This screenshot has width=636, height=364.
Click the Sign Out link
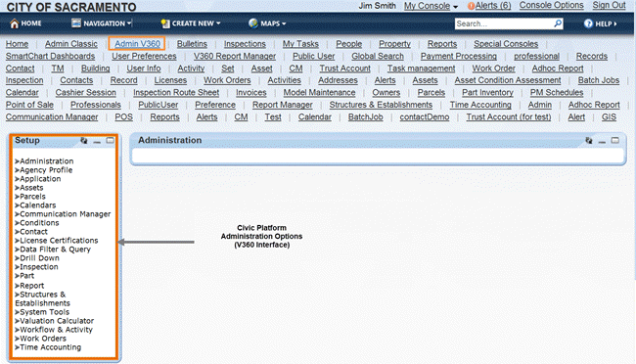[609, 5]
